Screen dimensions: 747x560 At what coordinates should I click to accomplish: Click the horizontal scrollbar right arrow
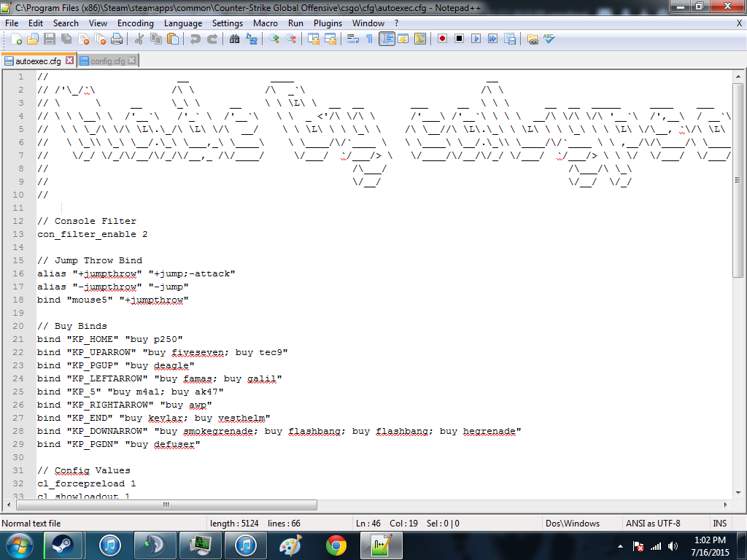(x=726, y=505)
